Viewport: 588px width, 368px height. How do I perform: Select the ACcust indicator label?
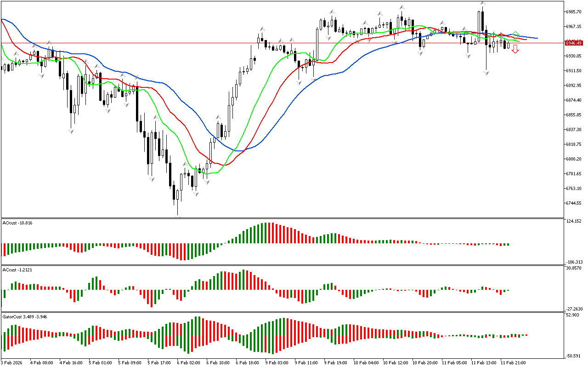click(17, 270)
